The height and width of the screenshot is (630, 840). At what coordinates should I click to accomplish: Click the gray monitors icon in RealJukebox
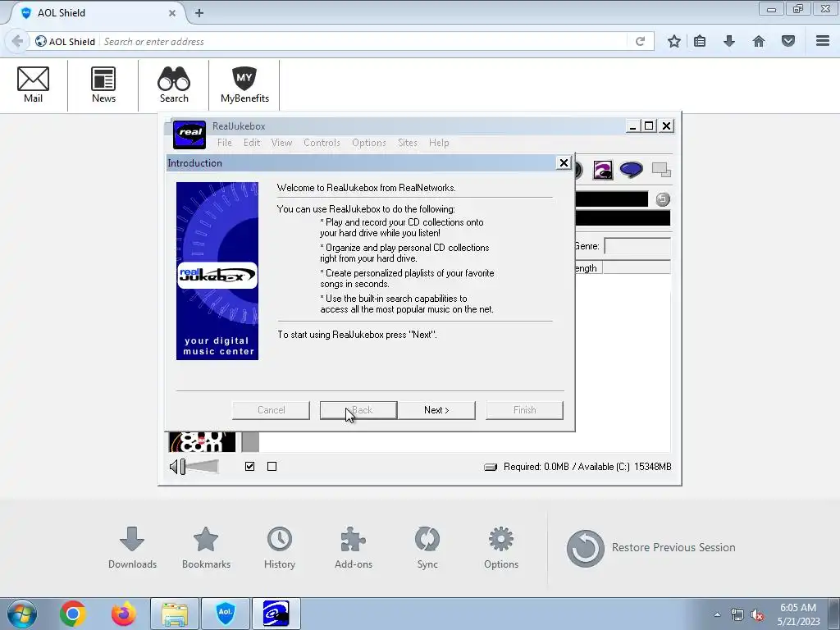661,170
